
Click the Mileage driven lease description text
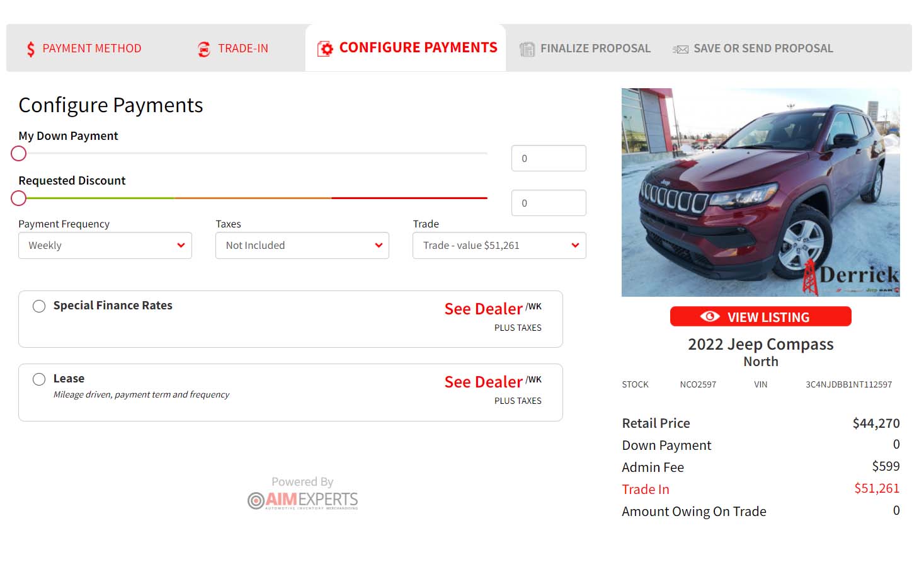pyautogui.click(x=141, y=394)
